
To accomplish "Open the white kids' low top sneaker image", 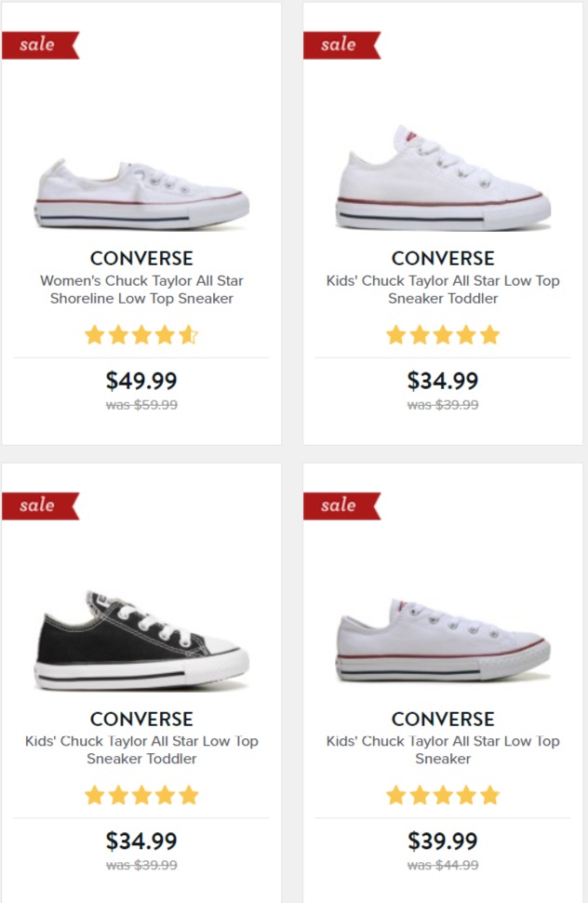I will [443, 640].
